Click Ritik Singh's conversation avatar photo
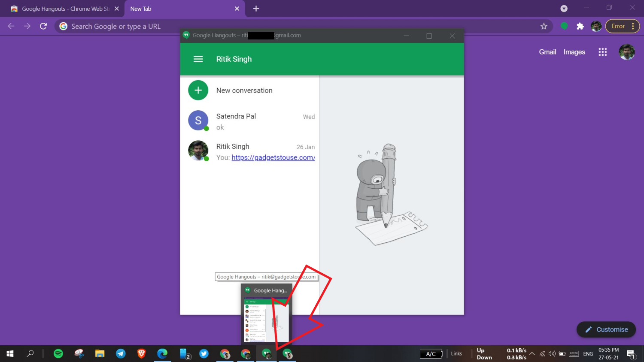This screenshot has height=362, width=644. [x=198, y=151]
